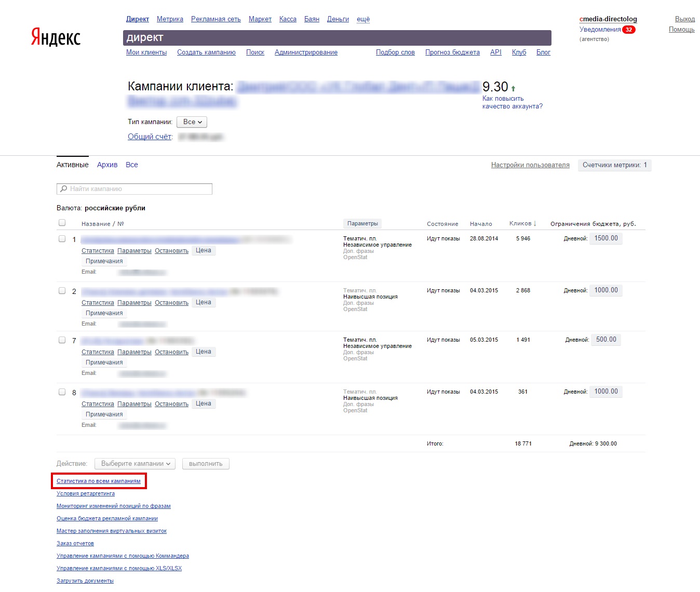This screenshot has width=700, height=592.
Task: Open the Общий счёт link
Action: click(150, 137)
